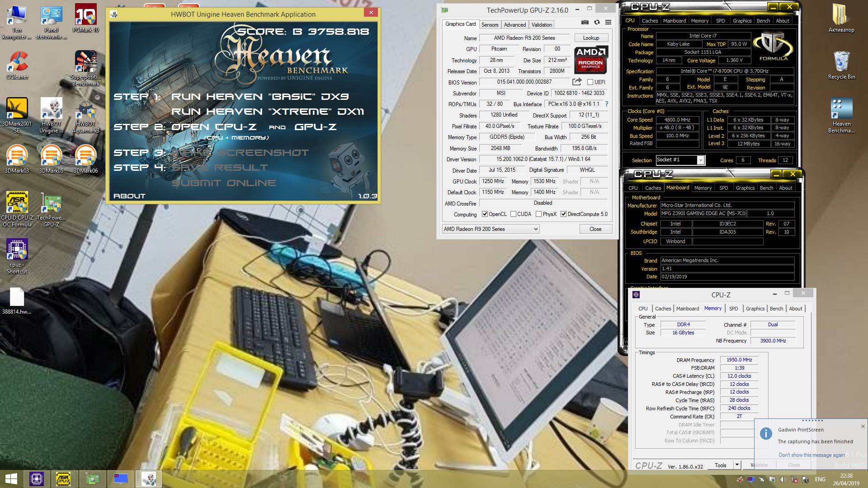The height and width of the screenshot is (488, 868).
Task: Click ENG language indicator in taskbar
Action: [x=820, y=479]
